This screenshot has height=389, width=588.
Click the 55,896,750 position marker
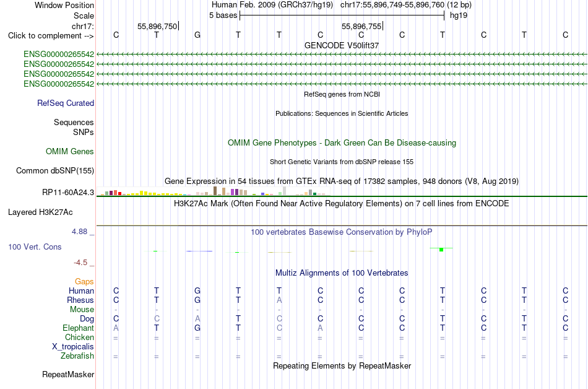tap(157, 26)
